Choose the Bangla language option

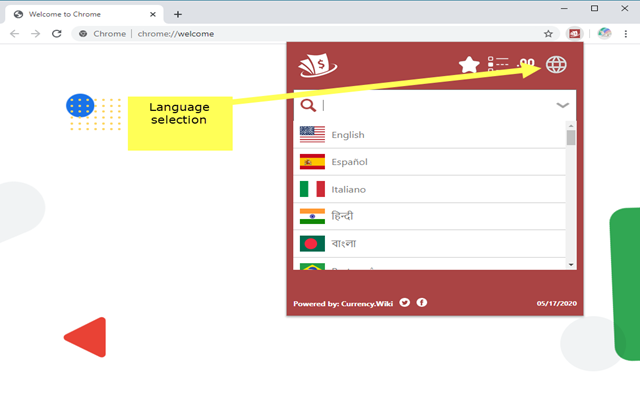tap(429, 244)
